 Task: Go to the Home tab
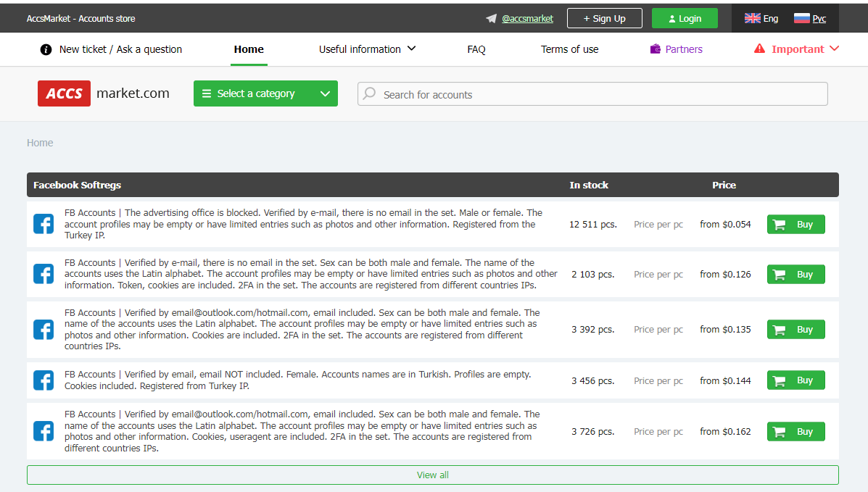tap(249, 49)
